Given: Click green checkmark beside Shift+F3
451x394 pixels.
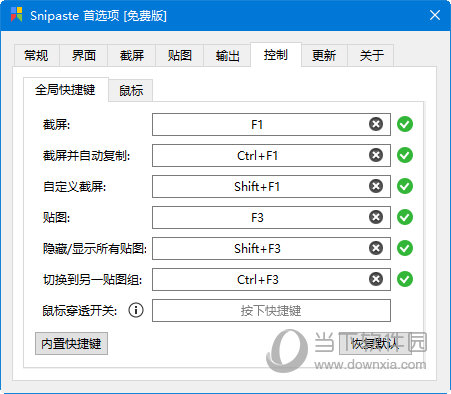Looking at the screenshot, I should pos(405,248).
